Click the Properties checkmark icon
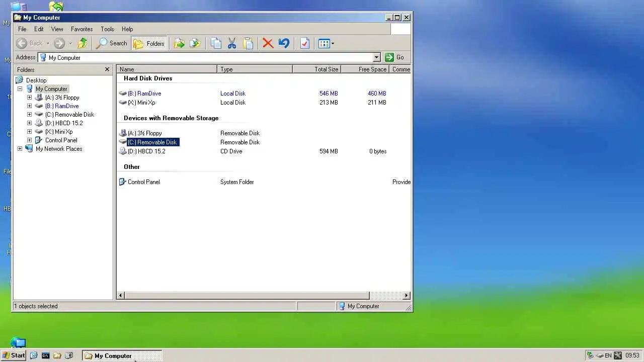The image size is (644, 362). tap(304, 43)
